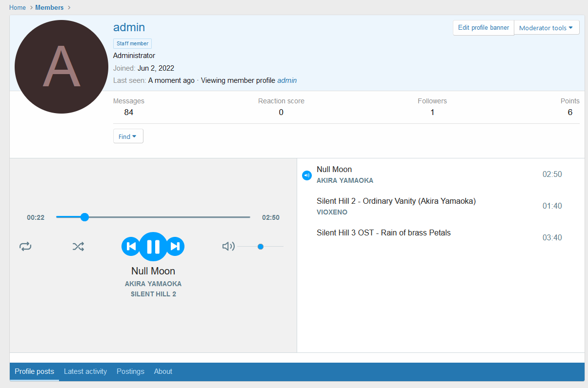Open the Moderator tools dropdown
The width and height of the screenshot is (588, 388).
point(546,28)
